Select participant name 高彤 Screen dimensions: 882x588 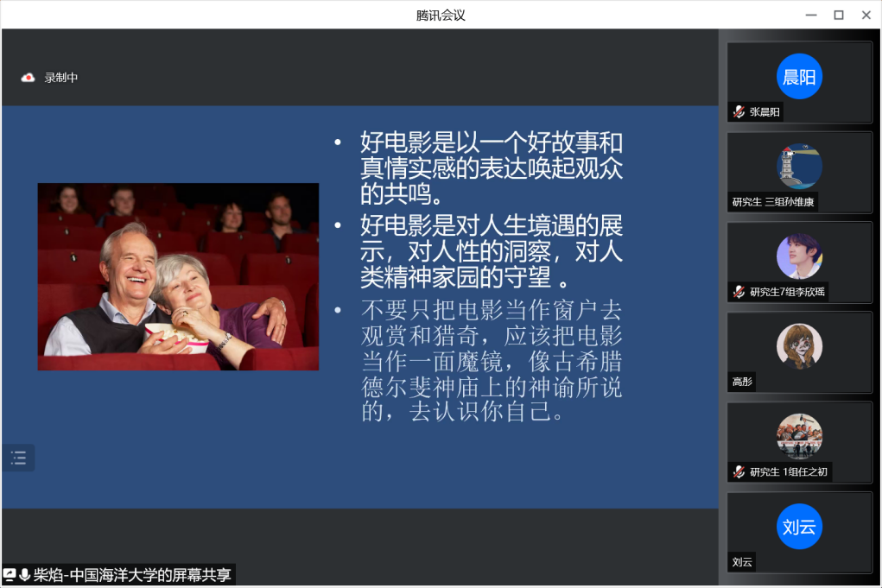pyautogui.click(x=742, y=382)
